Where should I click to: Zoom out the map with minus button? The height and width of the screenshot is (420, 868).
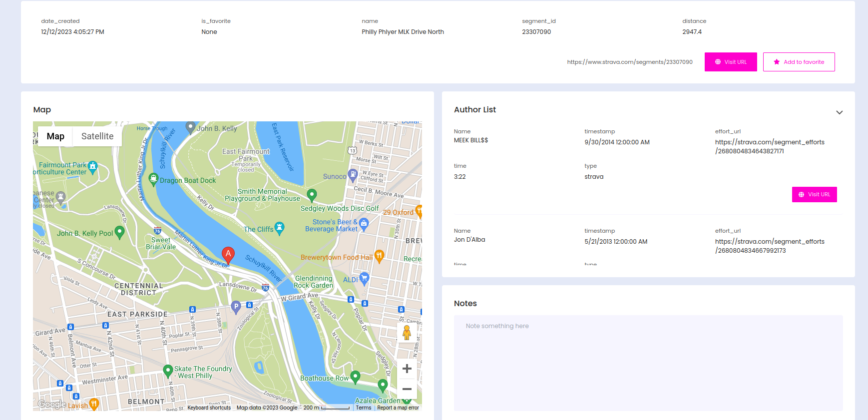[x=407, y=389]
